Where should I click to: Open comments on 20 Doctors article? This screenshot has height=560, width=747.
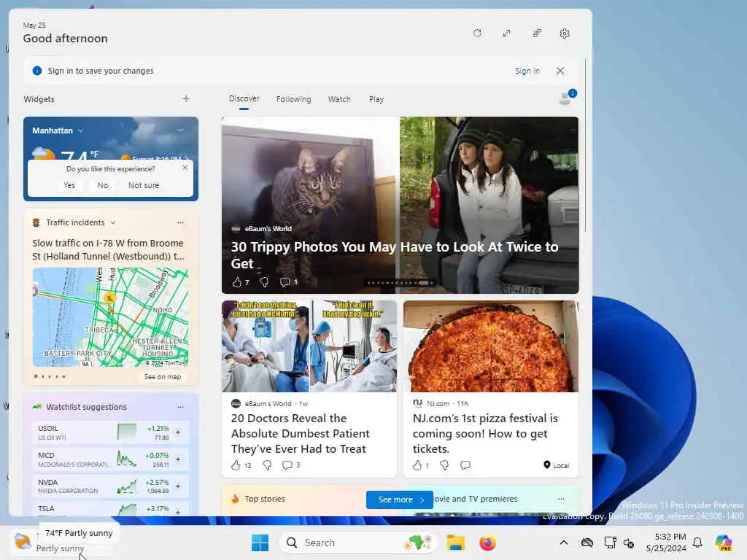click(287, 465)
